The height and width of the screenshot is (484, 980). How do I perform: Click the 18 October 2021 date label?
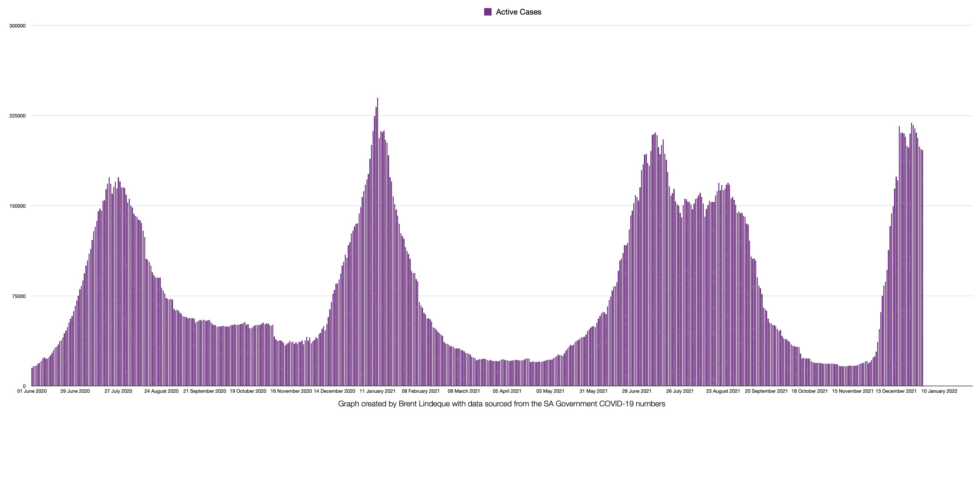pos(810,391)
